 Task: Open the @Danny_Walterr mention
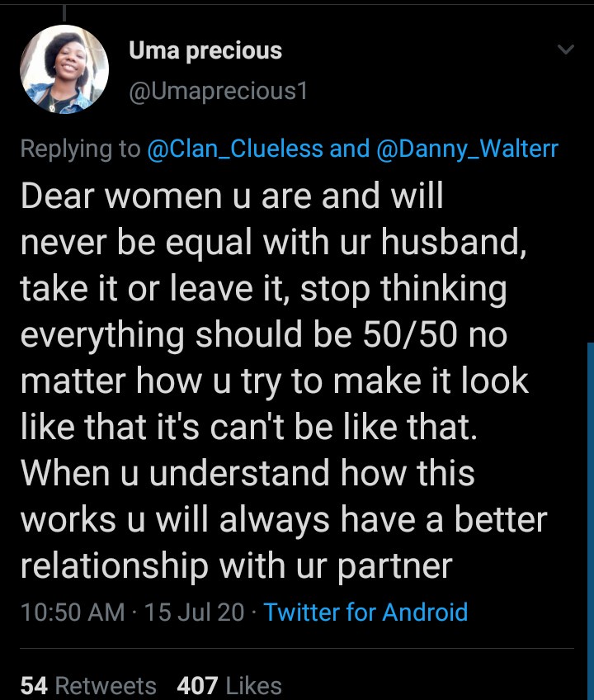click(467, 149)
